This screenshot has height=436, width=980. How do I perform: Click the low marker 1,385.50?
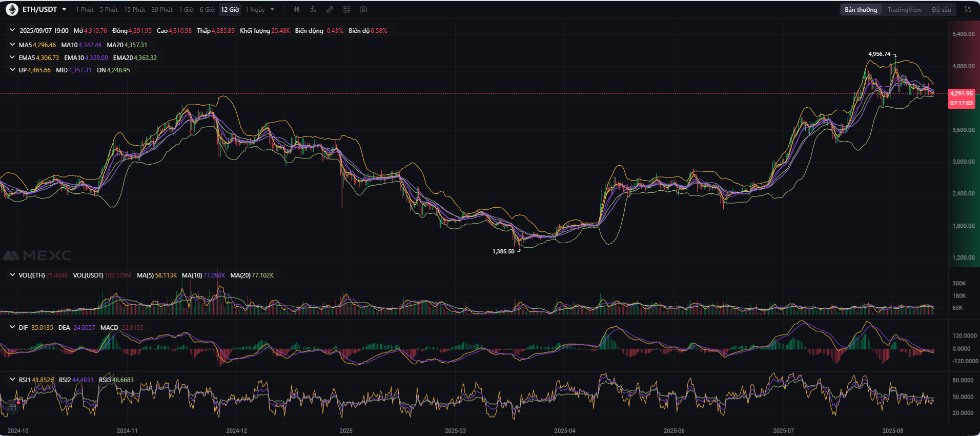point(503,251)
